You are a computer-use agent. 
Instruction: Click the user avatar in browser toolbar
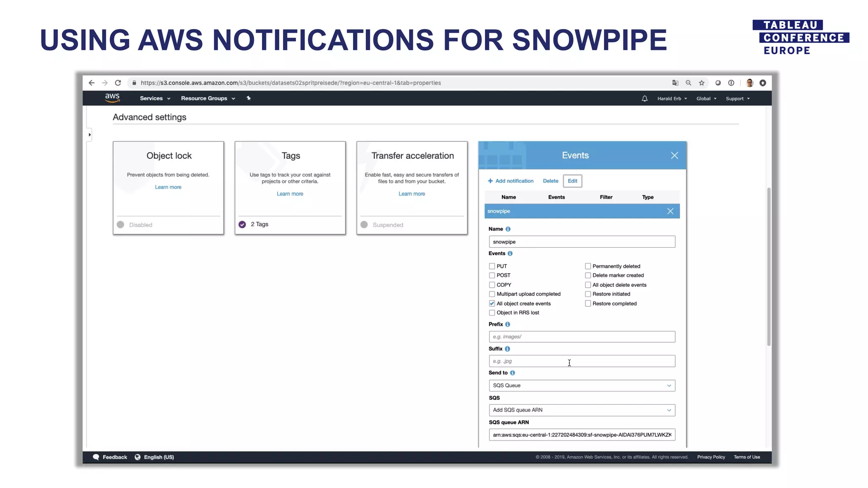[x=750, y=83]
